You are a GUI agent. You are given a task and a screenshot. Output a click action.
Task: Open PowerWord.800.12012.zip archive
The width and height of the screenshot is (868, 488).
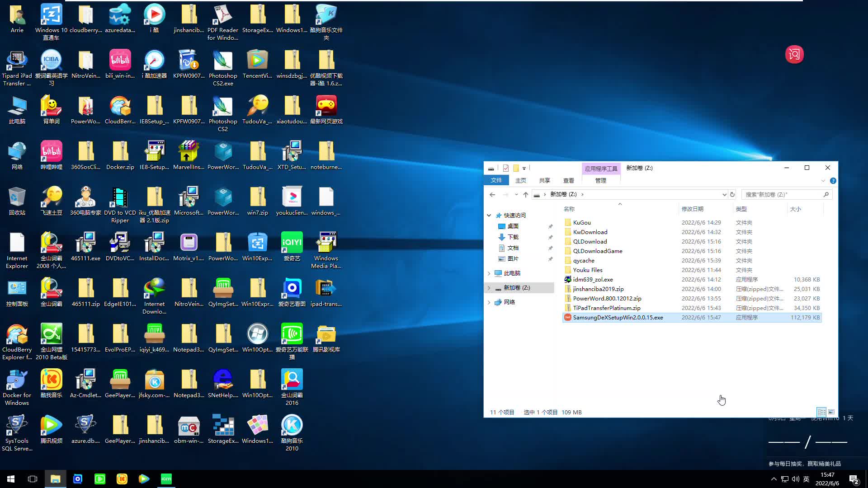[607, 298]
